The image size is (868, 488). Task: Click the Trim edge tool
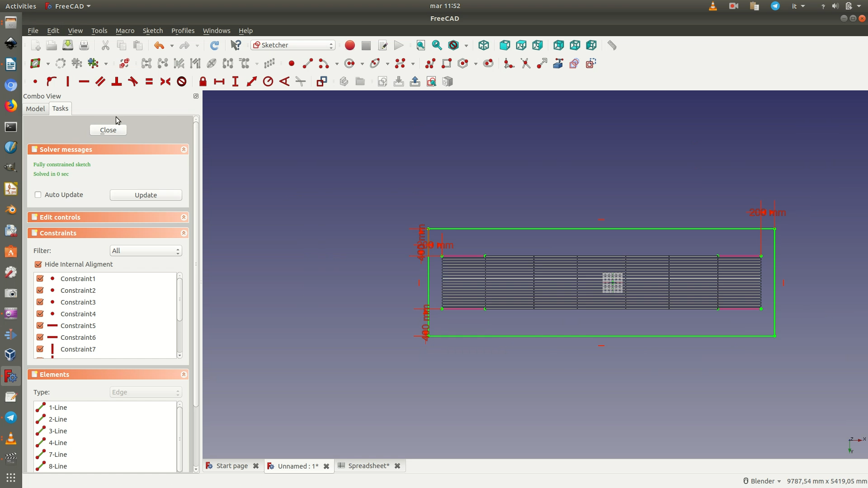[525, 64]
